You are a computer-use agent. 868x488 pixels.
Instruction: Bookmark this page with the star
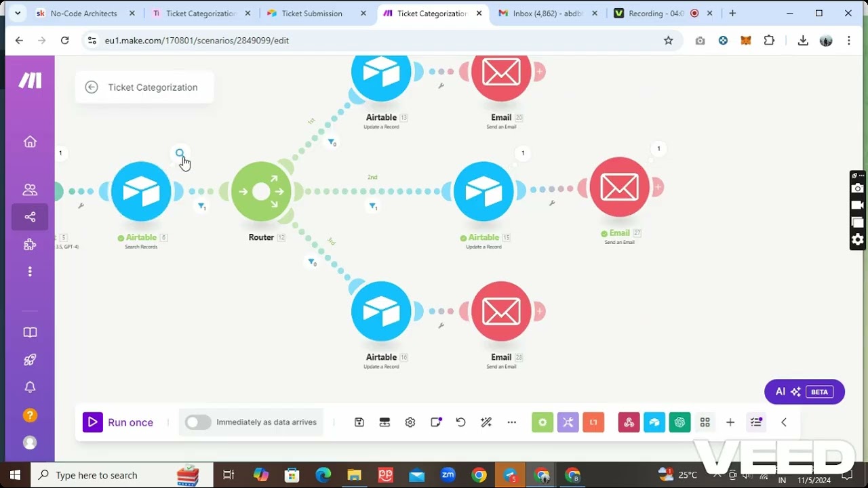click(669, 41)
